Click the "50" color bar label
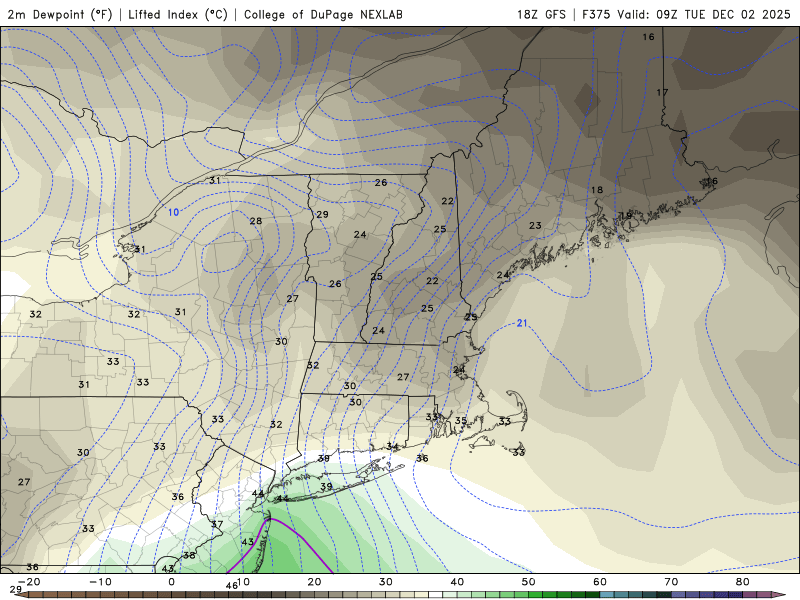Screen dimensions: 800x600 click(529, 582)
